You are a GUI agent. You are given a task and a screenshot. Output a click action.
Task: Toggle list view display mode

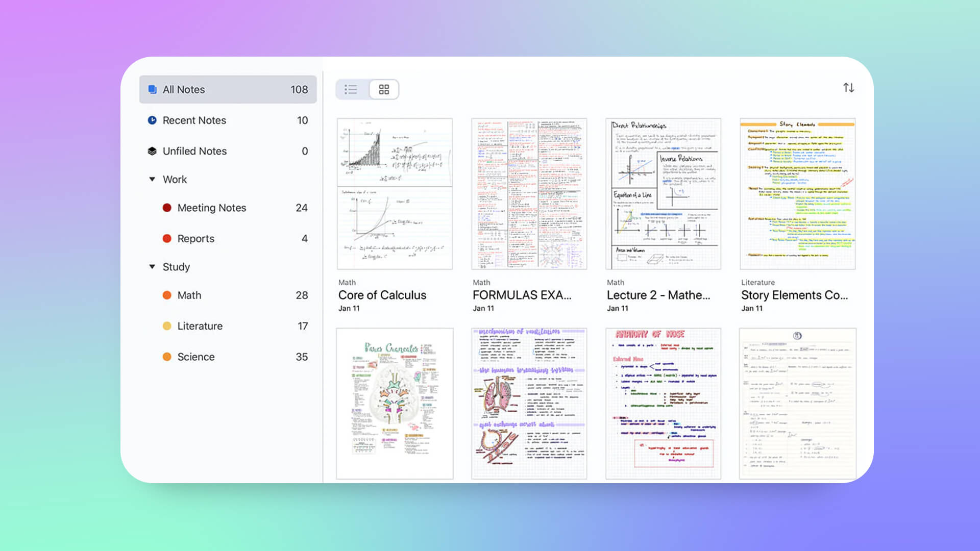[x=351, y=89]
